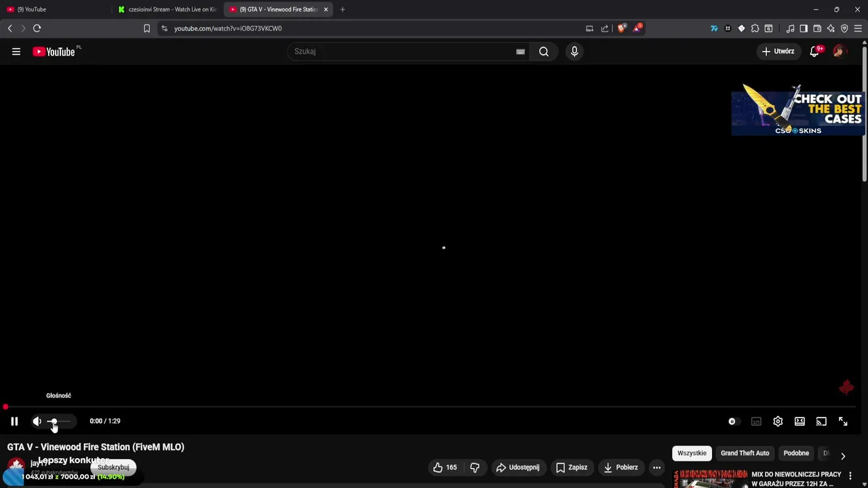Open the Leo AI sparkle icon

tap(831, 28)
